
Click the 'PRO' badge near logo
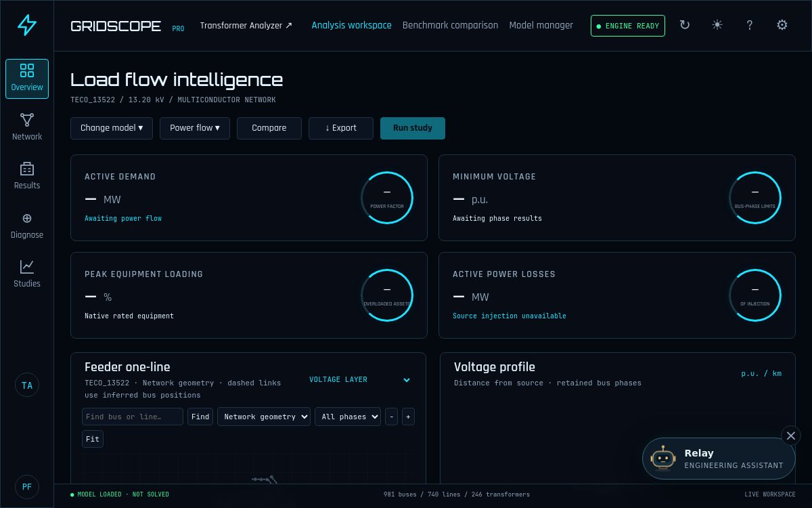178,29
